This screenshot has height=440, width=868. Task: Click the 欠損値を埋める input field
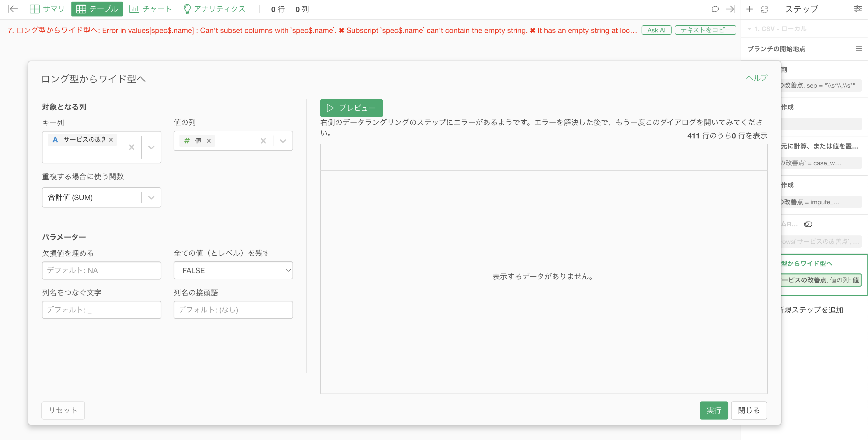click(x=101, y=270)
